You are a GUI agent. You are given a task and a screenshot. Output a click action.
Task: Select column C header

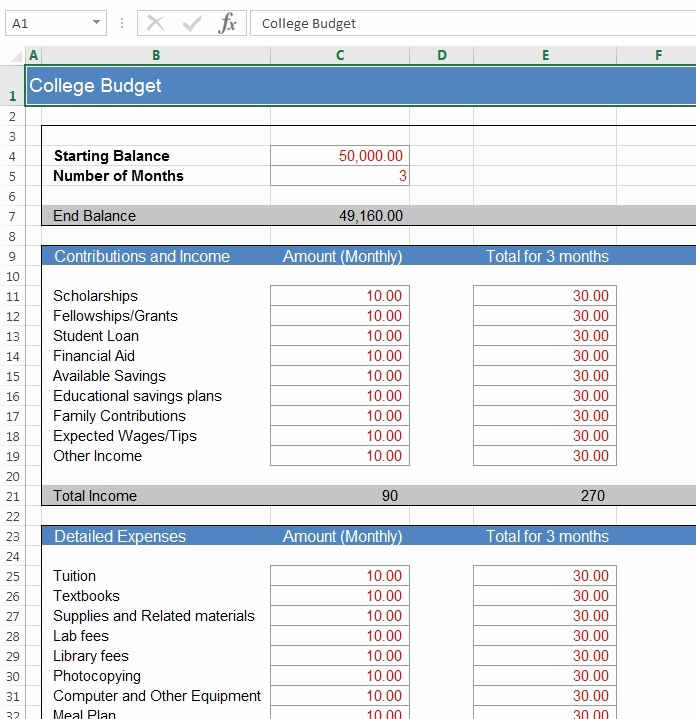coord(340,55)
